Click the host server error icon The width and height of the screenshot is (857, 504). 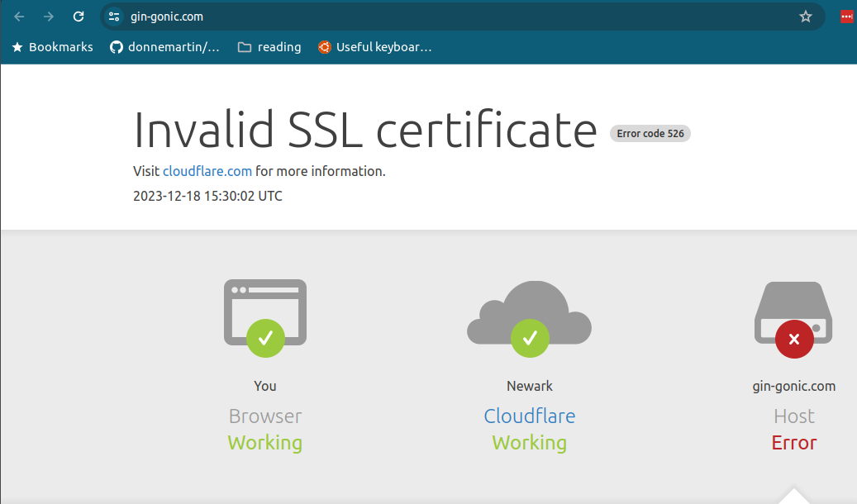[x=793, y=320]
